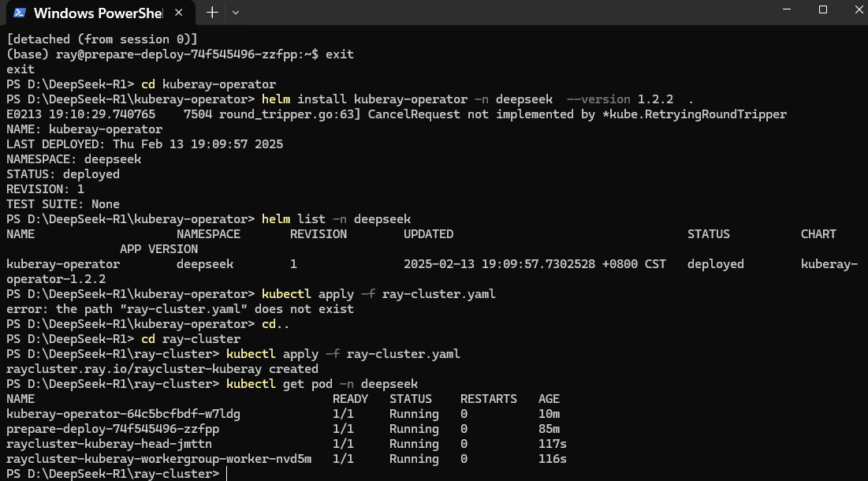Image resolution: width=868 pixels, height=481 pixels.
Task: Click the PowerShell icon in the tab
Action: click(20, 13)
